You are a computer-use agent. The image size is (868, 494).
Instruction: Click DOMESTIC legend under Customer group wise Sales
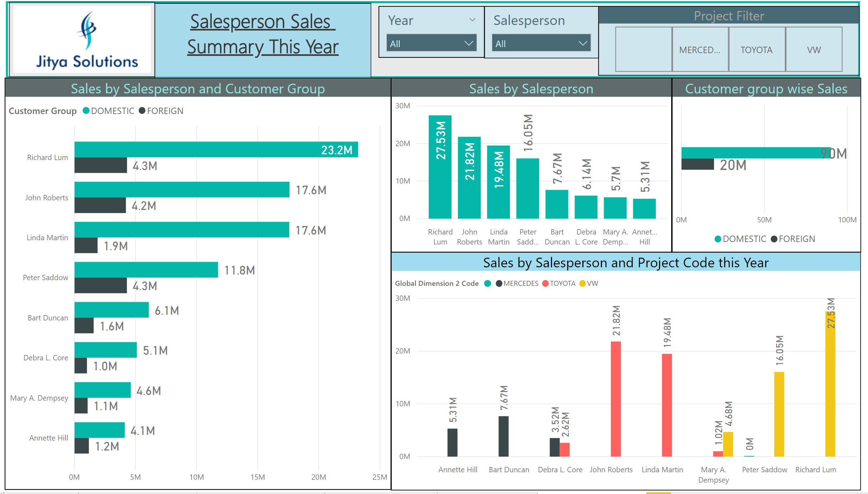(740, 239)
